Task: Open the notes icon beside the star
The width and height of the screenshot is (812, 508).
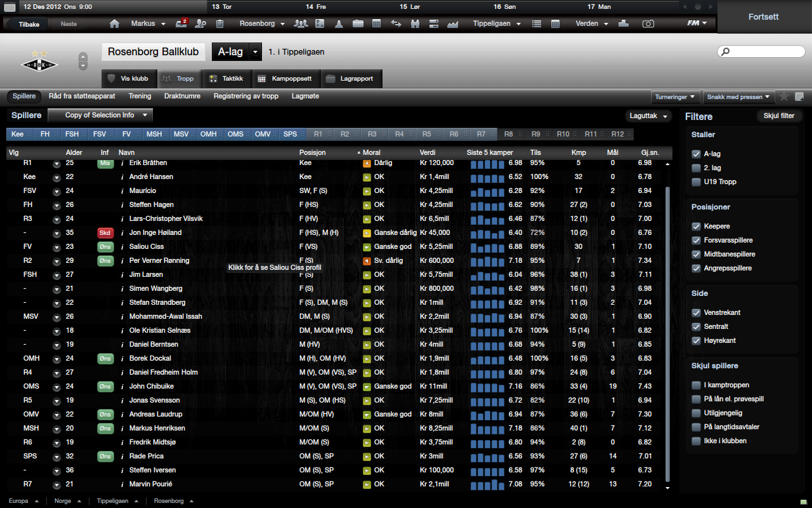Action: 799,97
